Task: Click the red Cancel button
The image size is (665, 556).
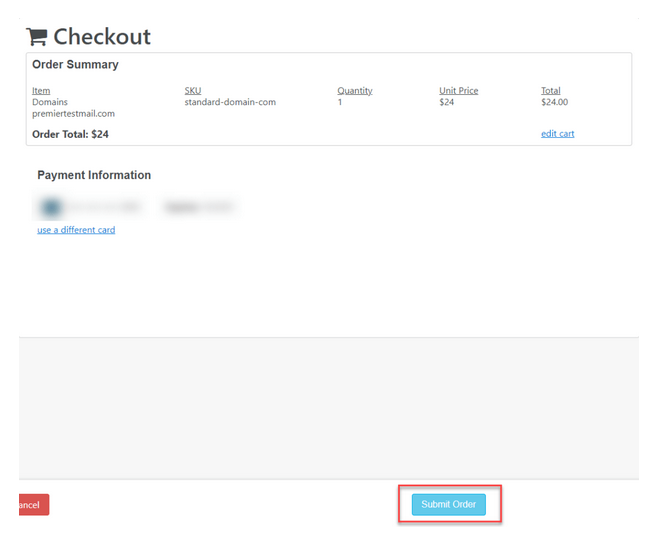Action: (x=34, y=505)
